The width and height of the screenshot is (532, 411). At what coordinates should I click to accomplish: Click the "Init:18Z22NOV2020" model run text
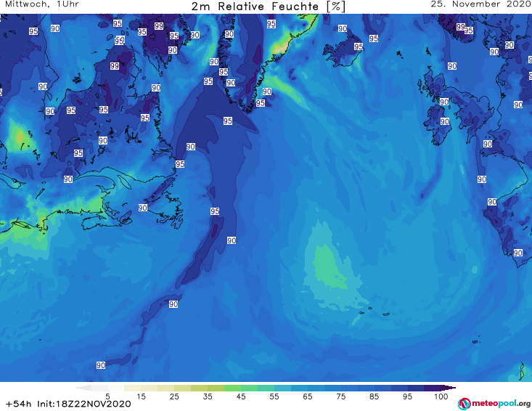click(83, 404)
